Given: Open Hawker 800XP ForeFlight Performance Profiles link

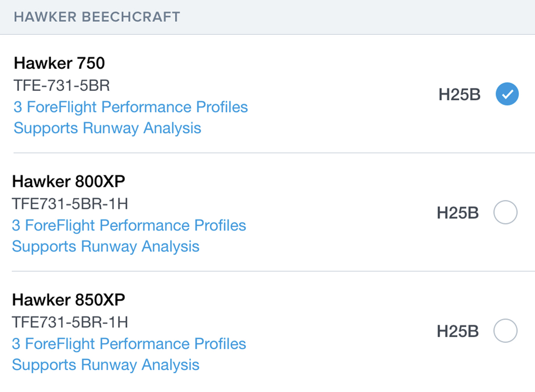Looking at the screenshot, I should pos(129,225).
